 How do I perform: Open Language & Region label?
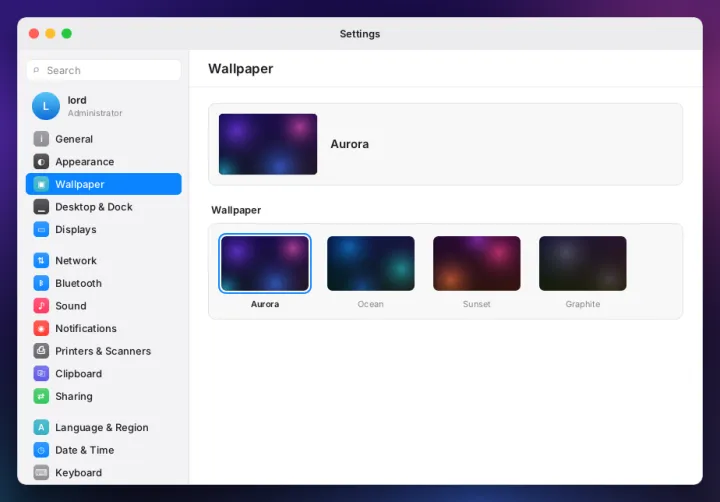tap(102, 427)
